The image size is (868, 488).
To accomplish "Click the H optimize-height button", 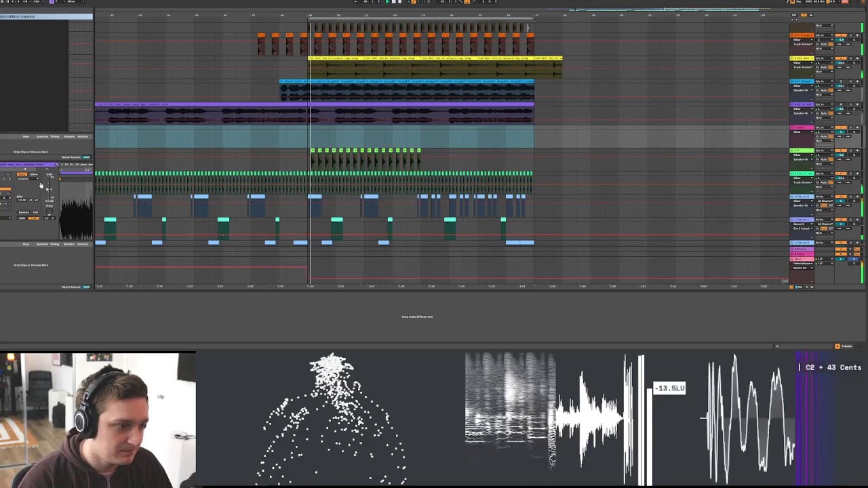I will pos(807,287).
